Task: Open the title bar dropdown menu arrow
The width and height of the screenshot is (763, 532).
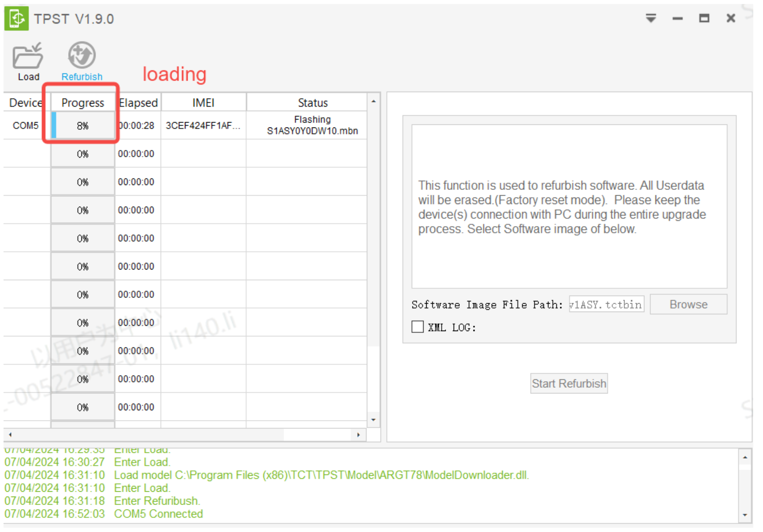Action: (651, 18)
